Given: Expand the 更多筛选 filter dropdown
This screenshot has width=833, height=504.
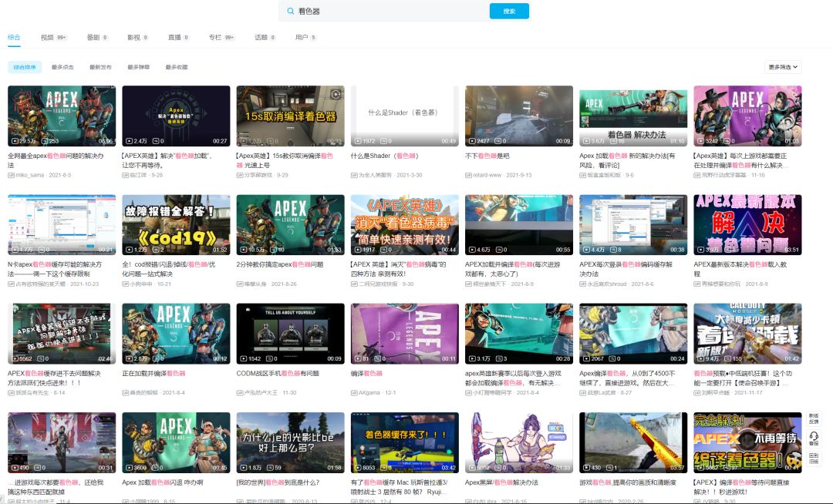Looking at the screenshot, I should click(x=783, y=67).
